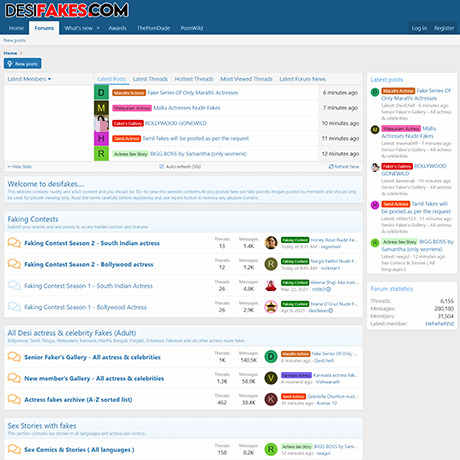Open the Most Viewed Threads tab
The image size is (460, 460).
[246, 79]
